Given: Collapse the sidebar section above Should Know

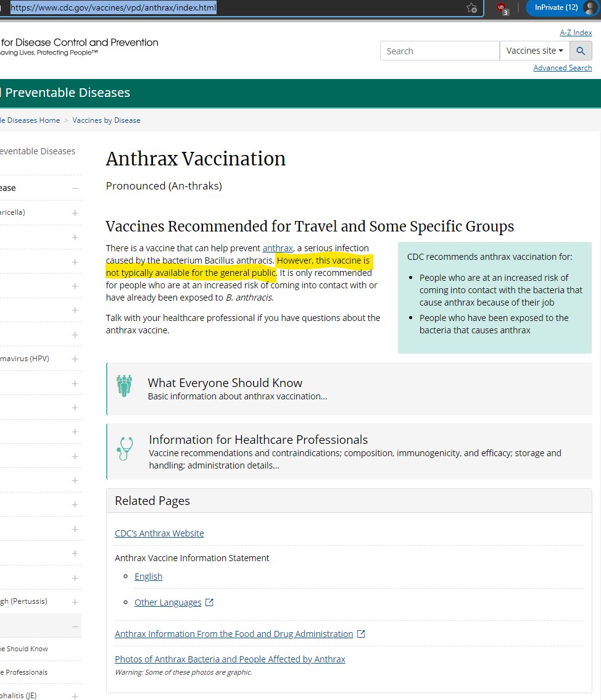Looking at the screenshot, I should pos(75,627).
